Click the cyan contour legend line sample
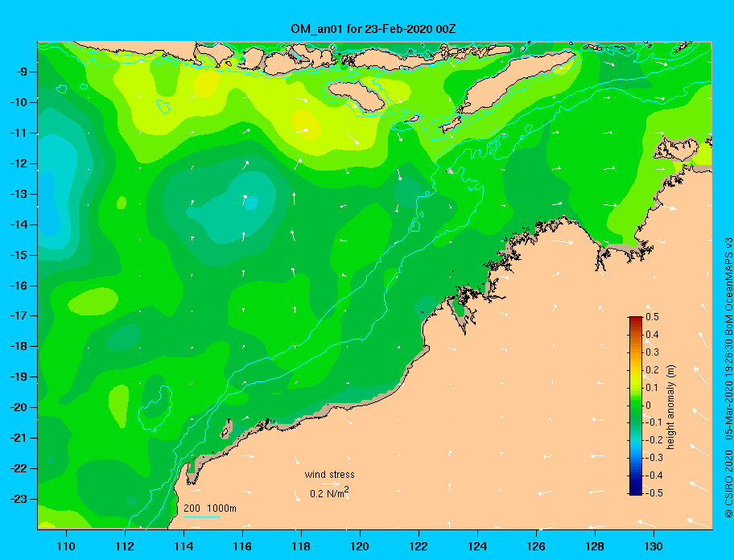734x560 pixels. [x=201, y=517]
